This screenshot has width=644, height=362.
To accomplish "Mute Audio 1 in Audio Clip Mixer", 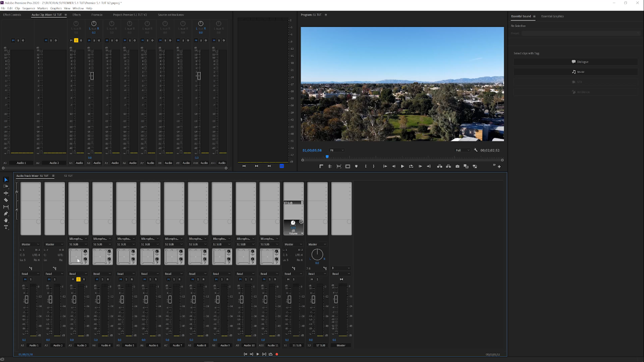I will point(14,40).
